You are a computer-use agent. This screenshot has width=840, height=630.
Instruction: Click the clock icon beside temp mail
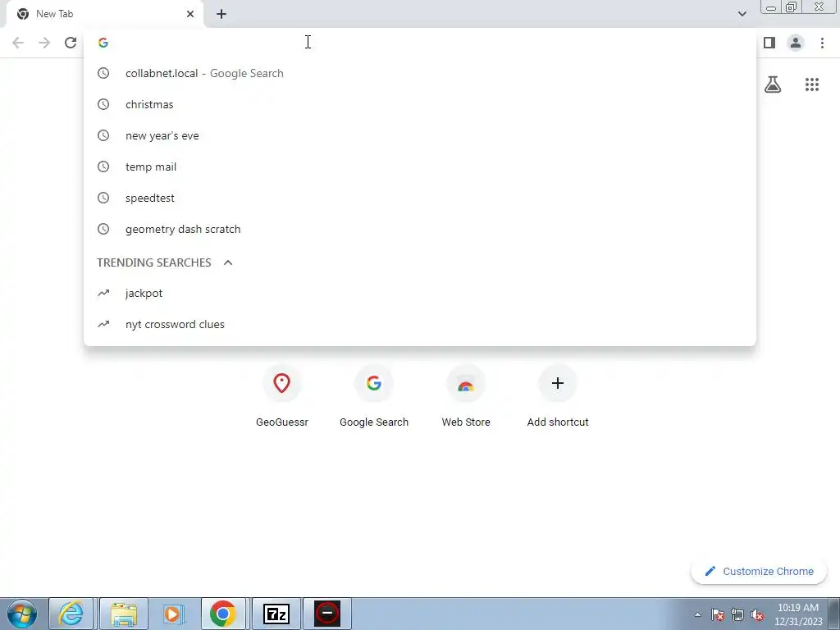tap(103, 167)
